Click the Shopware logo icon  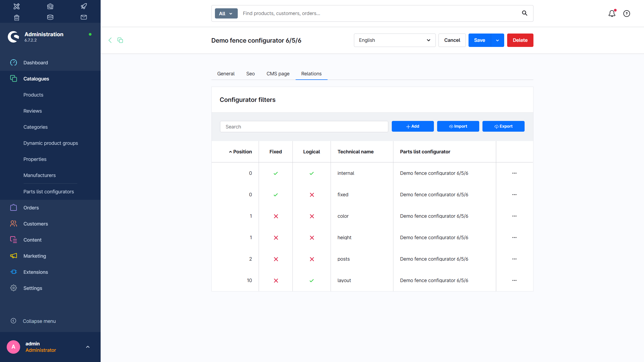point(13,37)
